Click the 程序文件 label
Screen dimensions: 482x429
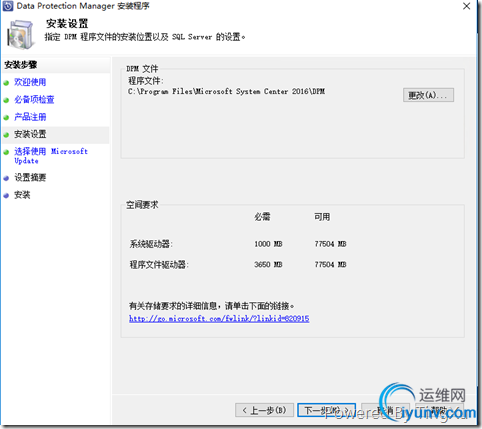(146, 81)
